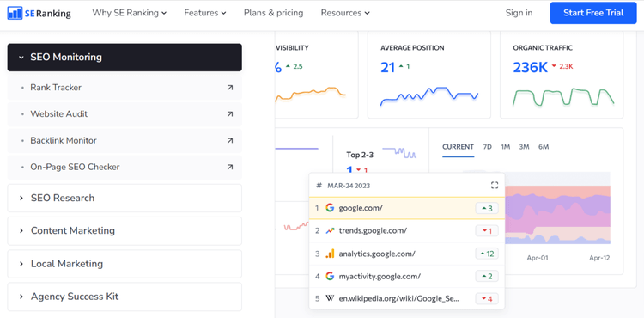Click the 236K organic traffic value
644x318 pixels.
531,68
